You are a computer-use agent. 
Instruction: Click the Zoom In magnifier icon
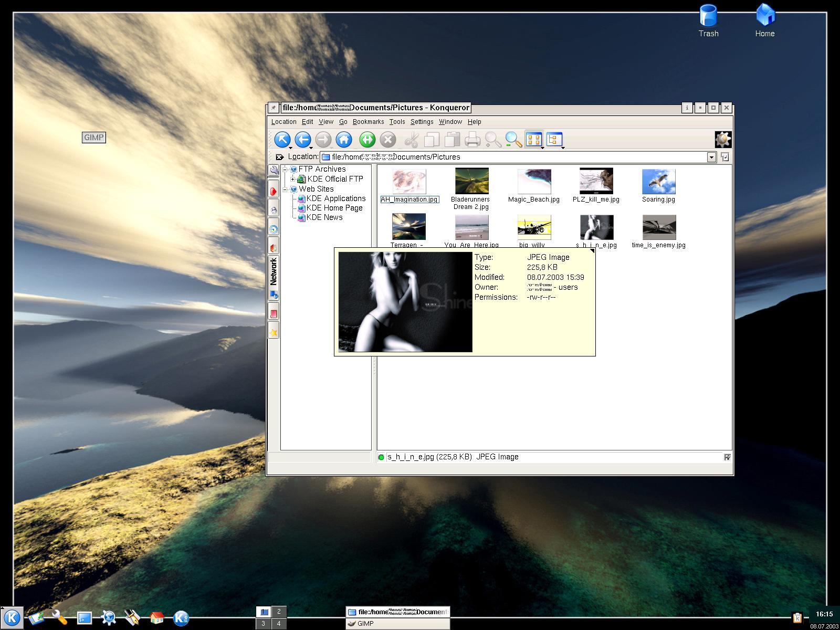tap(493, 140)
